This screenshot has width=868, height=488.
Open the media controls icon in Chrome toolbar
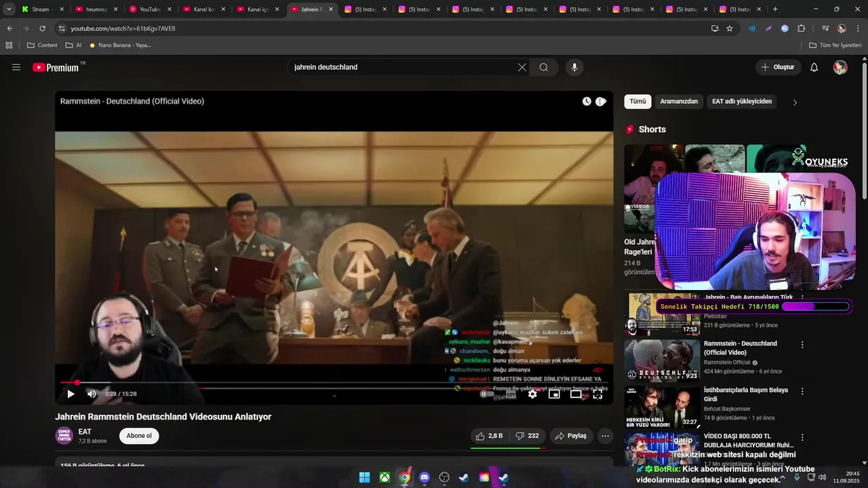[x=825, y=28]
